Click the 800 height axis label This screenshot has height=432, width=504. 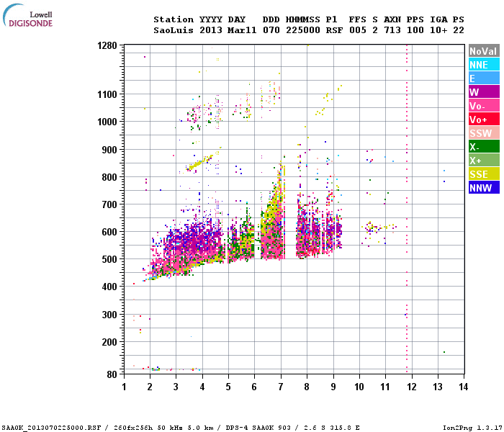(109, 177)
